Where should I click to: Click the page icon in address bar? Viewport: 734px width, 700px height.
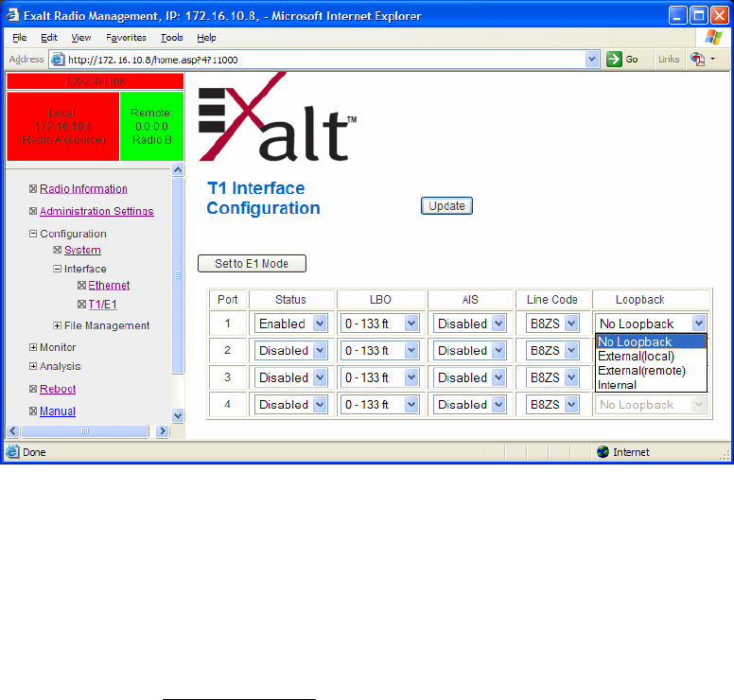point(58,60)
